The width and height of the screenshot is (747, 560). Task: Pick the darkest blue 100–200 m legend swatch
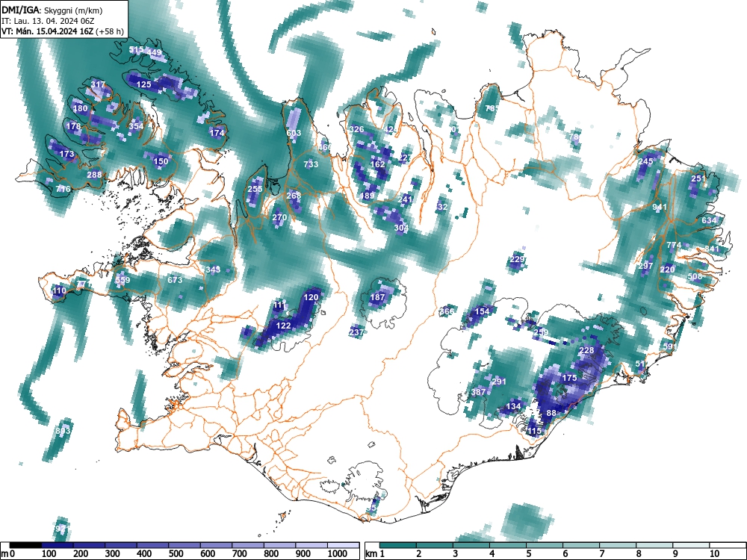tap(58, 545)
